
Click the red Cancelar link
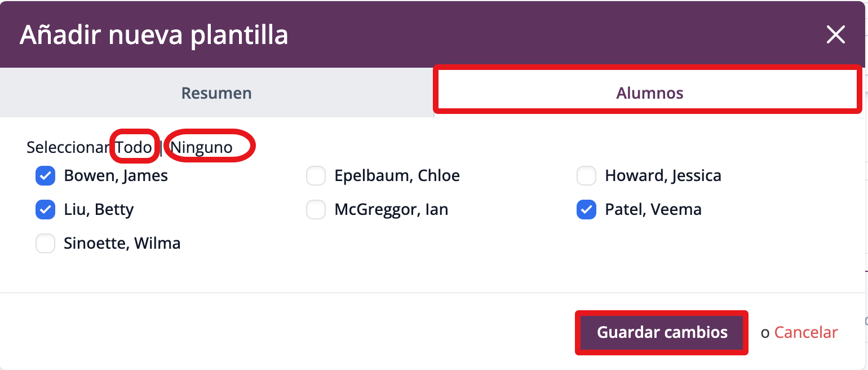(806, 333)
